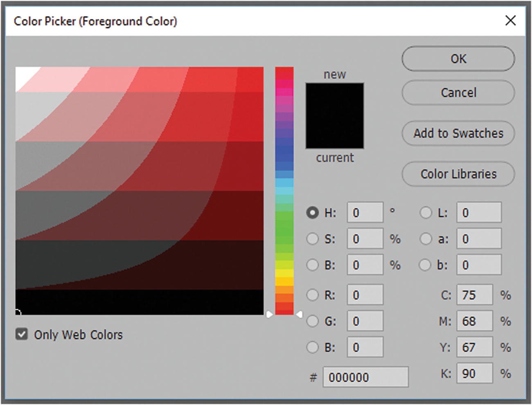The width and height of the screenshot is (532, 405).
Task: Click OK to confirm the color
Action: pos(458,59)
